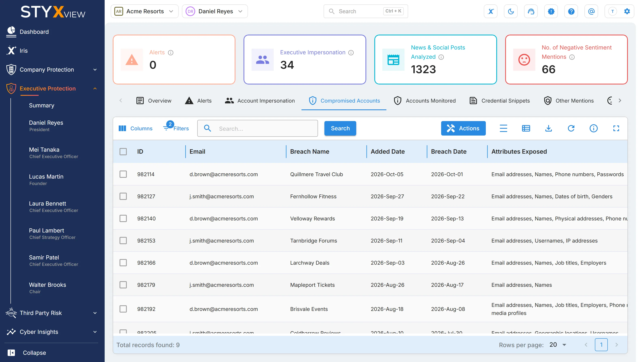Click info icon beside News & Social Posts Analyzed
Screen dimensions: 644x362
coord(441,57)
